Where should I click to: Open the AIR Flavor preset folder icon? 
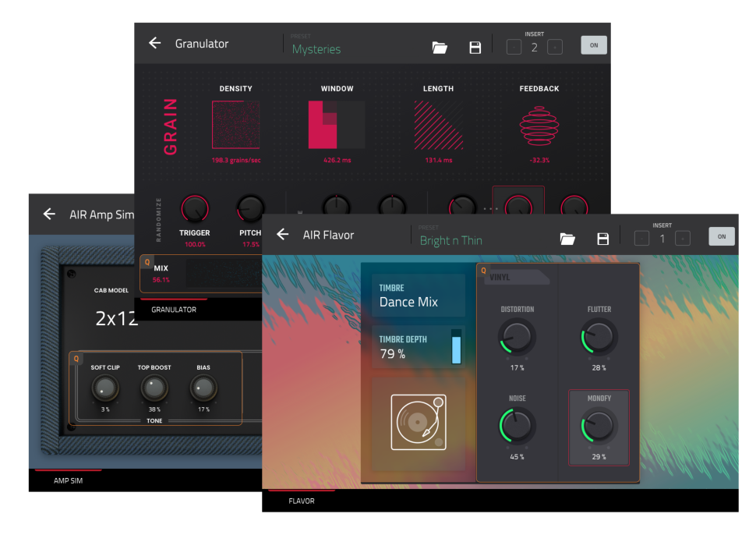click(567, 239)
